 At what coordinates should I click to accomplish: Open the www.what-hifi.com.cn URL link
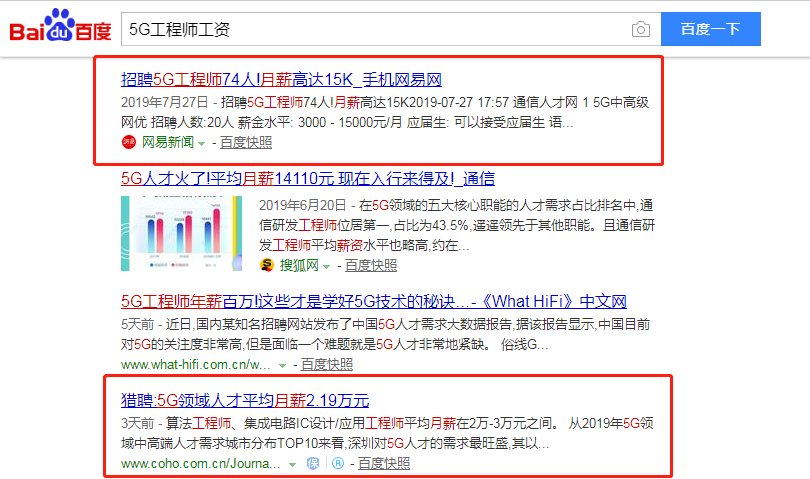195,365
